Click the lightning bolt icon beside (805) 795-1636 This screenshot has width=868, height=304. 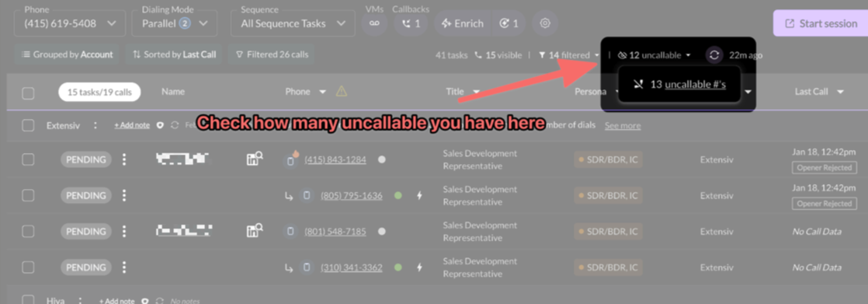coord(419,196)
